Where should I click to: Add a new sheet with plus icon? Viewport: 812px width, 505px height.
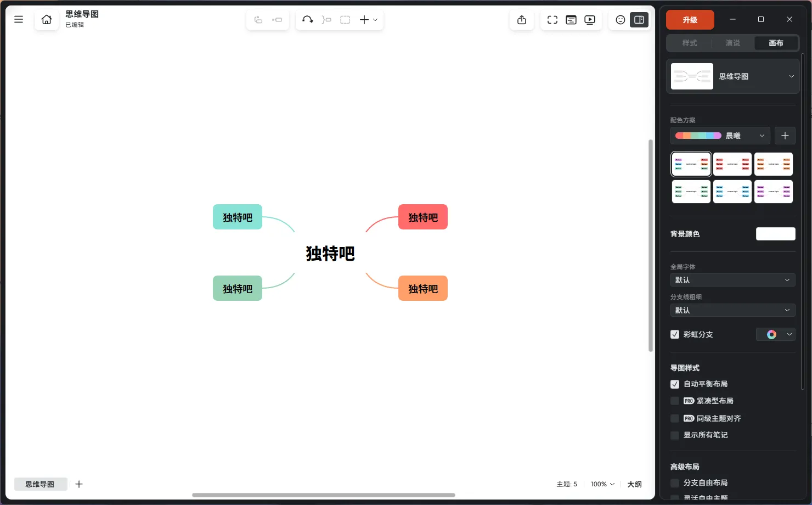click(79, 484)
